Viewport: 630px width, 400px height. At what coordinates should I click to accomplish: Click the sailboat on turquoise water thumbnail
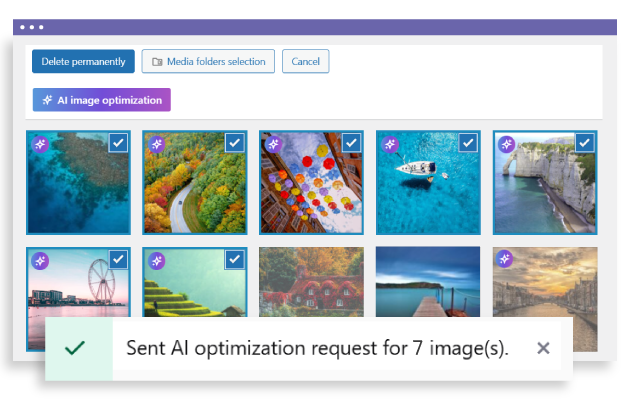428,183
